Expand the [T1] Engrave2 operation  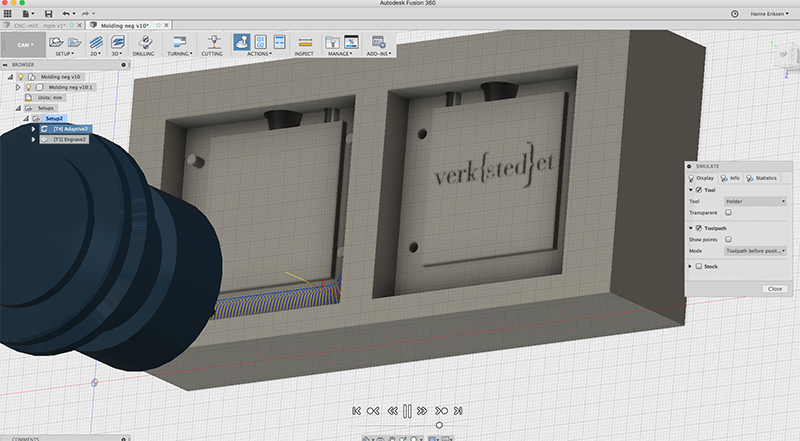(34, 139)
